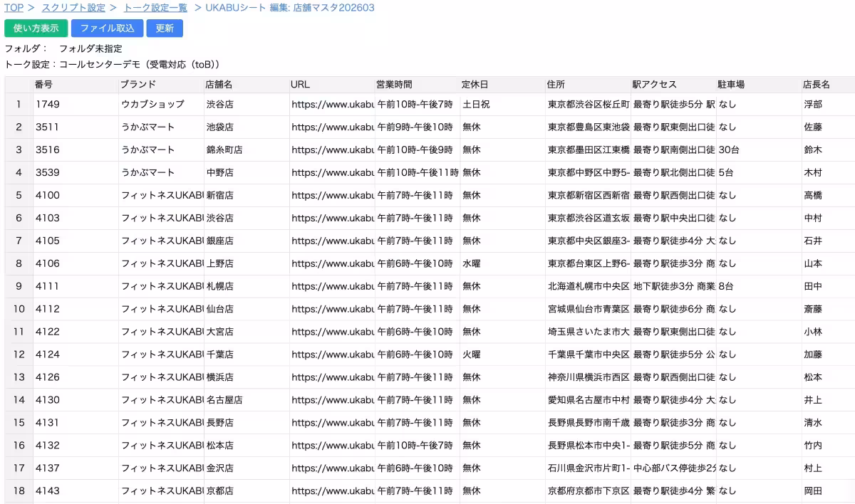
Task: Click the 更新 button
Action: pyautogui.click(x=165, y=28)
